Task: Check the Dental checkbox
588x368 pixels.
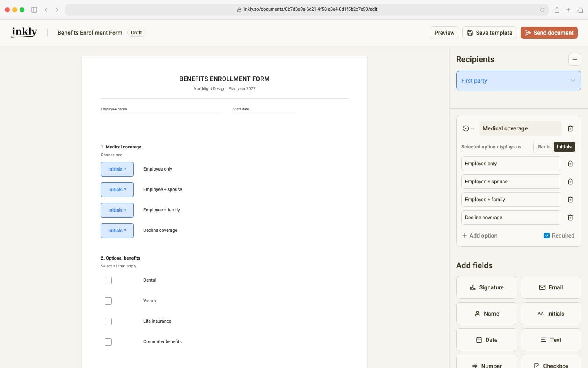Action: 108,280
